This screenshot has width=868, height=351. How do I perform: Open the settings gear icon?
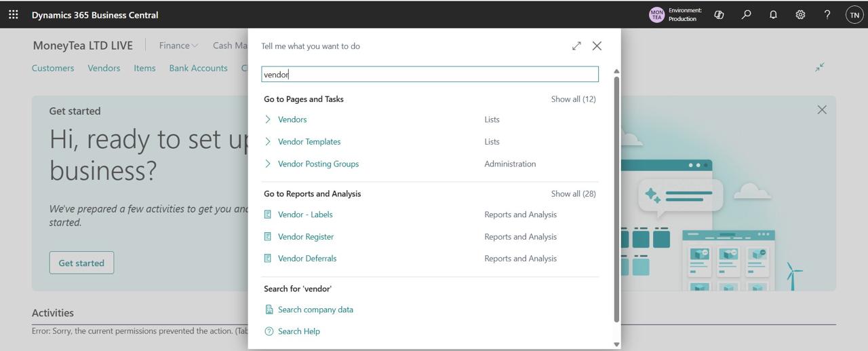point(800,14)
